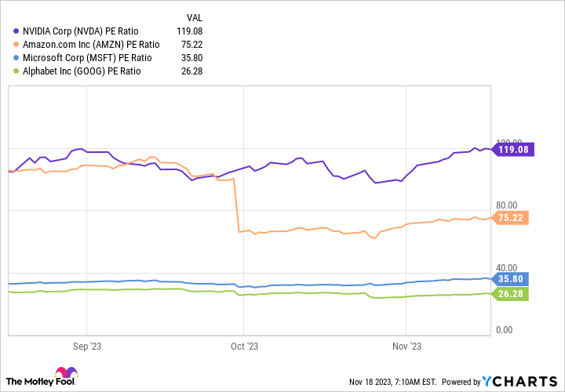Click the 80.00 y-axis label
The width and height of the screenshot is (565, 392).
(505, 206)
